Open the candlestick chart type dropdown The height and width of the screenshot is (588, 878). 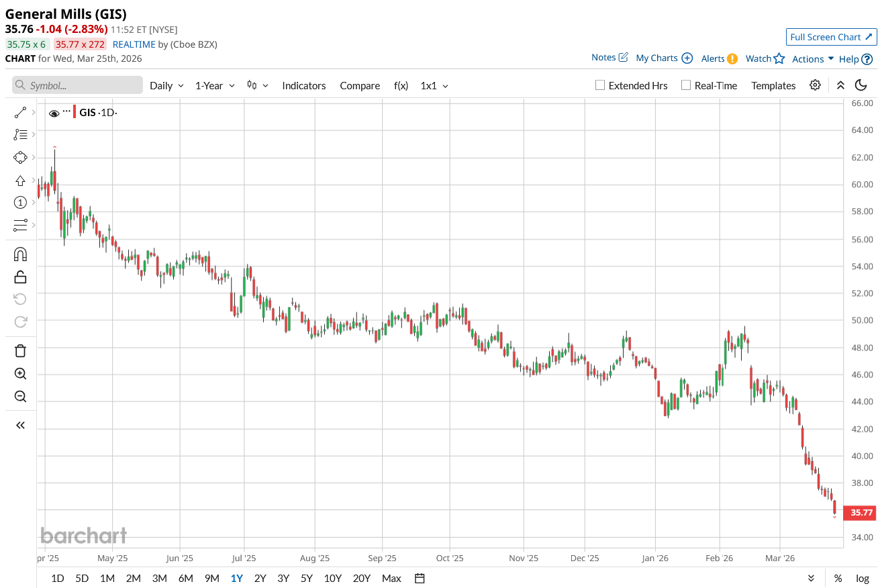(x=258, y=85)
